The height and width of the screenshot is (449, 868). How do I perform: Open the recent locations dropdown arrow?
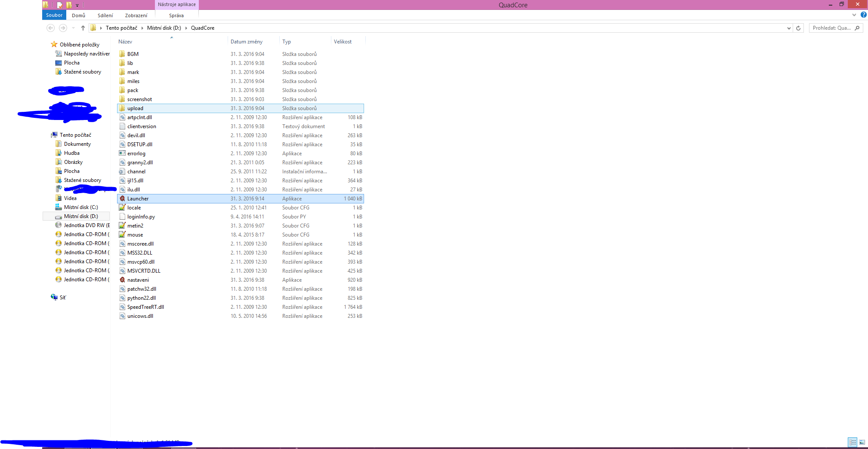pyautogui.click(x=73, y=28)
